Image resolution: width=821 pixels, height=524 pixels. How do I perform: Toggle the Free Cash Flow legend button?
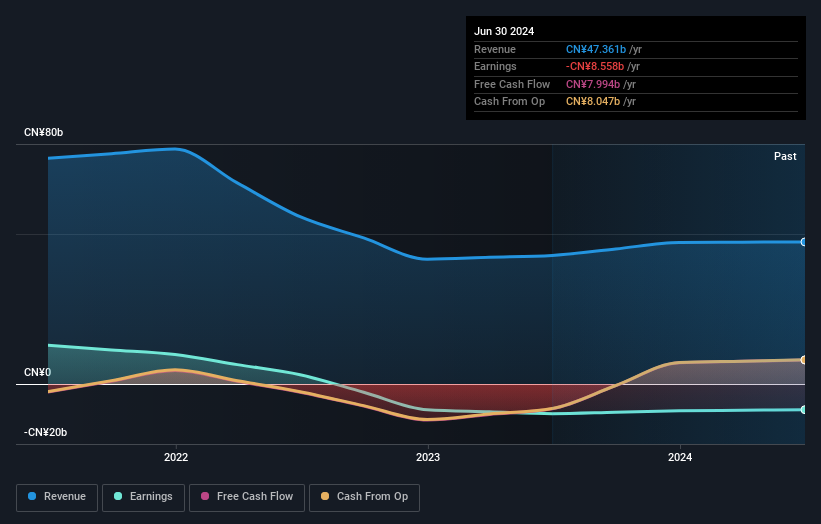247,497
